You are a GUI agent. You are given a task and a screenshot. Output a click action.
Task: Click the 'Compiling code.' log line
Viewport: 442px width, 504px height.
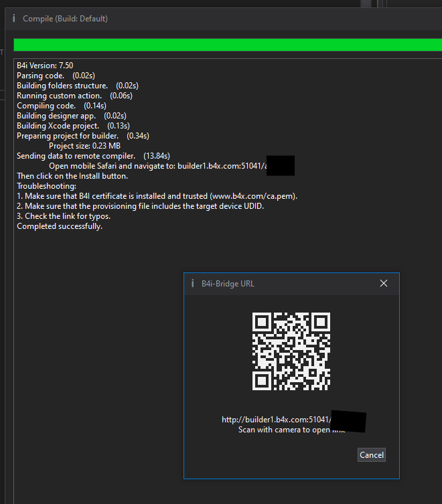(x=62, y=106)
